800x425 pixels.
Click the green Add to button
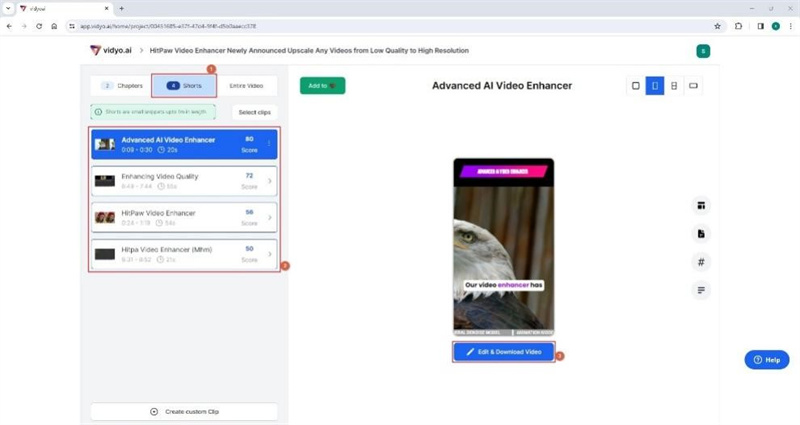(x=322, y=86)
